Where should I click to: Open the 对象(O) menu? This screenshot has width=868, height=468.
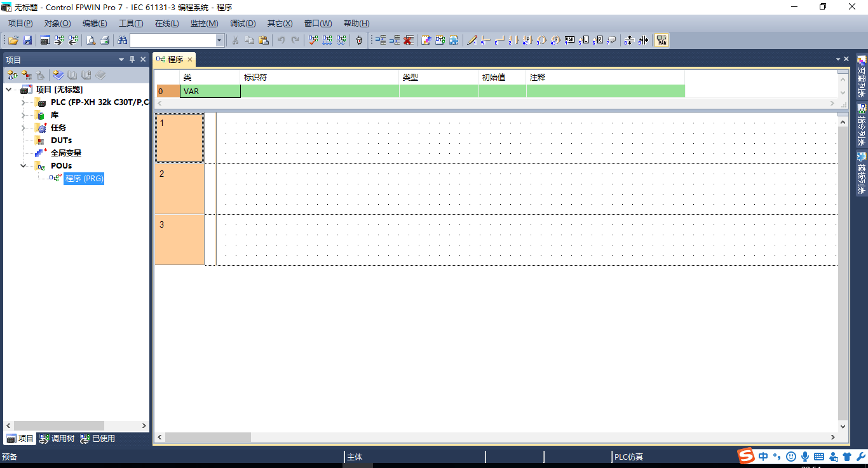[57, 24]
